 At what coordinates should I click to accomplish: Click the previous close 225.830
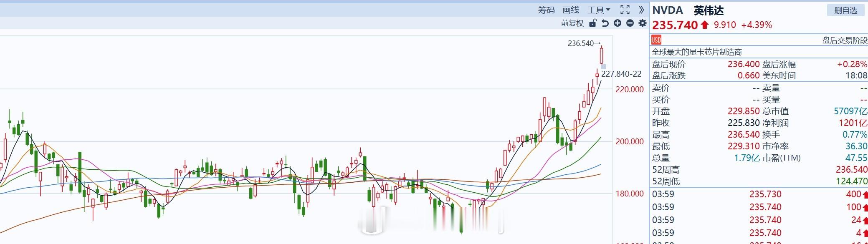[x=744, y=123]
